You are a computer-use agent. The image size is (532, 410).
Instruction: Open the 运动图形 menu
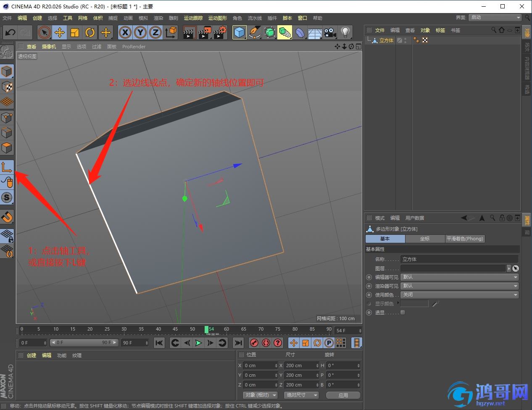click(218, 18)
